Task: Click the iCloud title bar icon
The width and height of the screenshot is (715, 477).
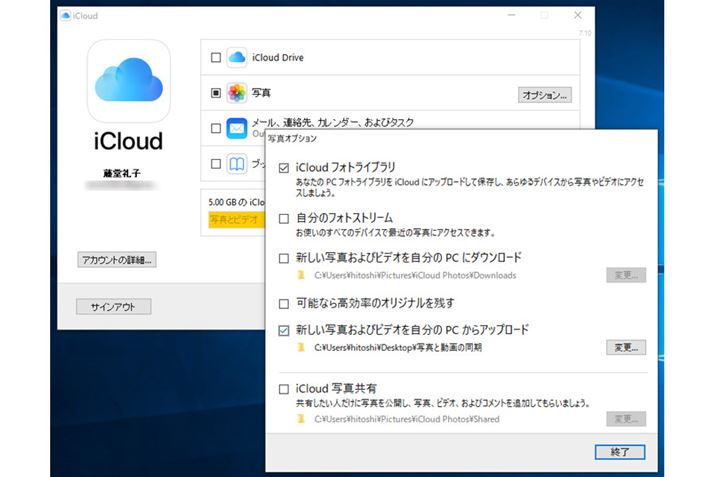Action: tap(65, 16)
